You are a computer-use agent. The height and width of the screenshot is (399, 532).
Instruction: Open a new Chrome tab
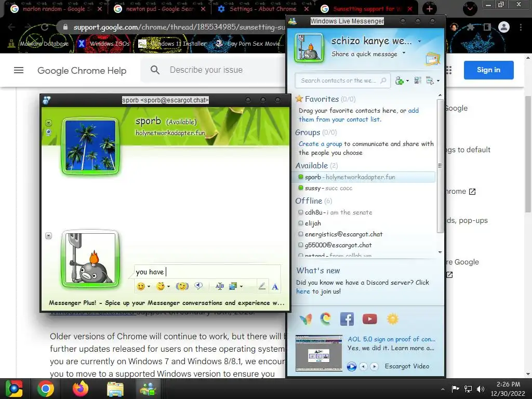pos(430,9)
